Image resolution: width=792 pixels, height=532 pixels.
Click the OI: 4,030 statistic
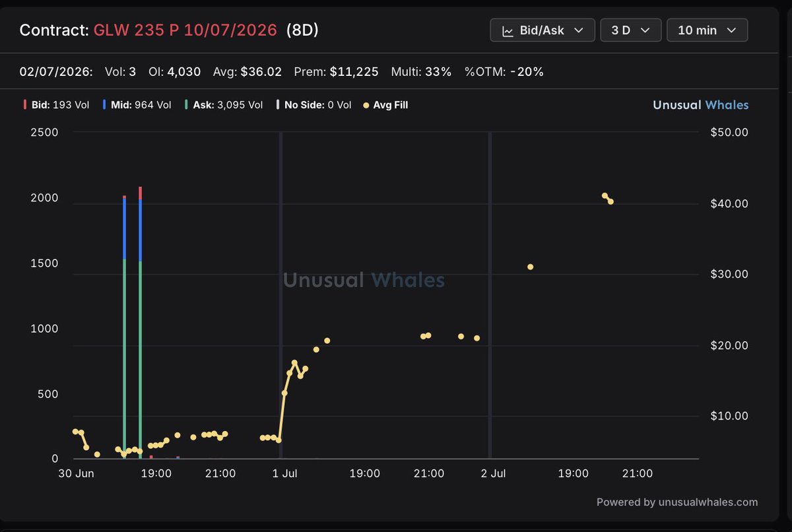[175, 71]
